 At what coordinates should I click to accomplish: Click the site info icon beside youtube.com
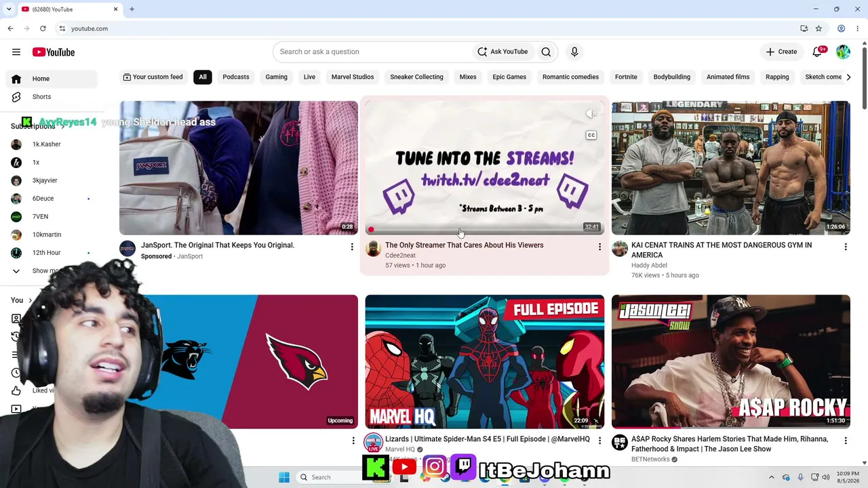(62, 28)
